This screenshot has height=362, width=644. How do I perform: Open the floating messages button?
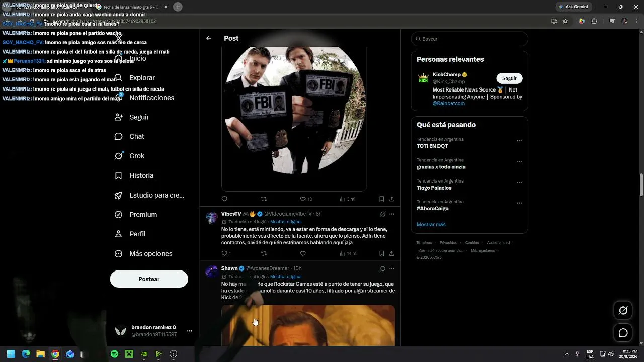coord(623,333)
